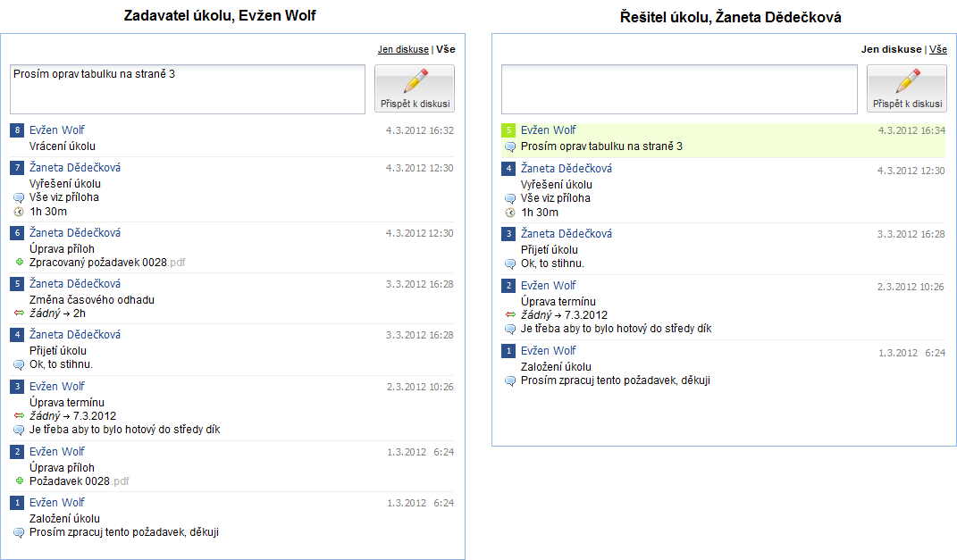Click red arrow icon beside žádný → 2h
Viewport: 957px width, 560px height.
click(x=19, y=313)
